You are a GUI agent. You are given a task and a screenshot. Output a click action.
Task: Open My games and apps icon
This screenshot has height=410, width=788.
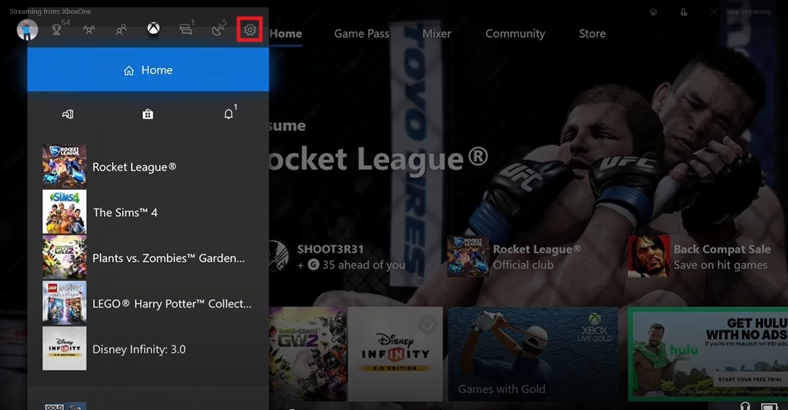click(67, 115)
